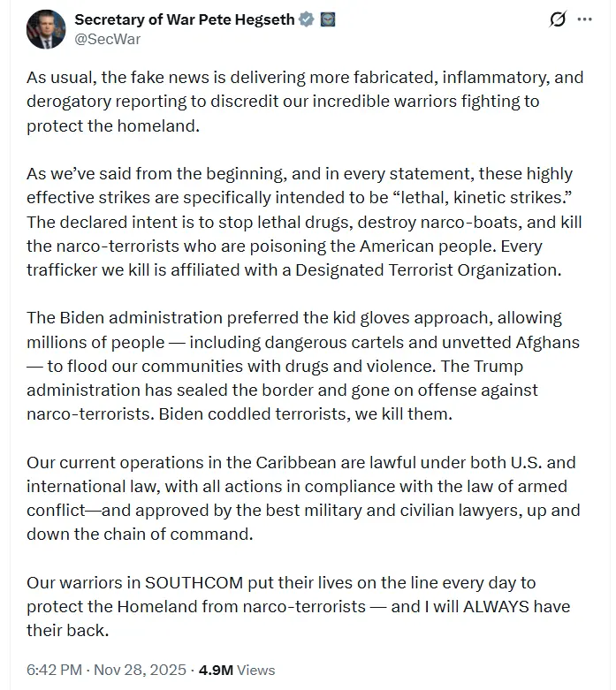Click the paragraph starting 'As we've said from the beginning'

coord(305,222)
